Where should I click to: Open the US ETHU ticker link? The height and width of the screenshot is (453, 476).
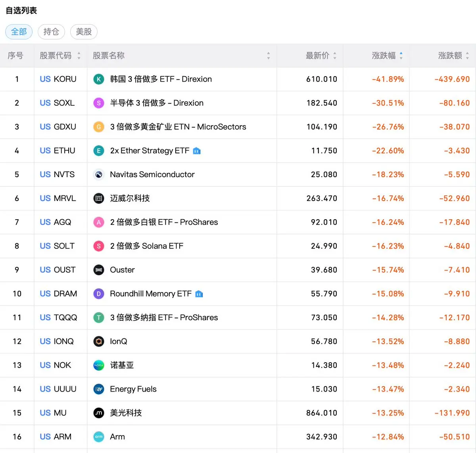[58, 151]
